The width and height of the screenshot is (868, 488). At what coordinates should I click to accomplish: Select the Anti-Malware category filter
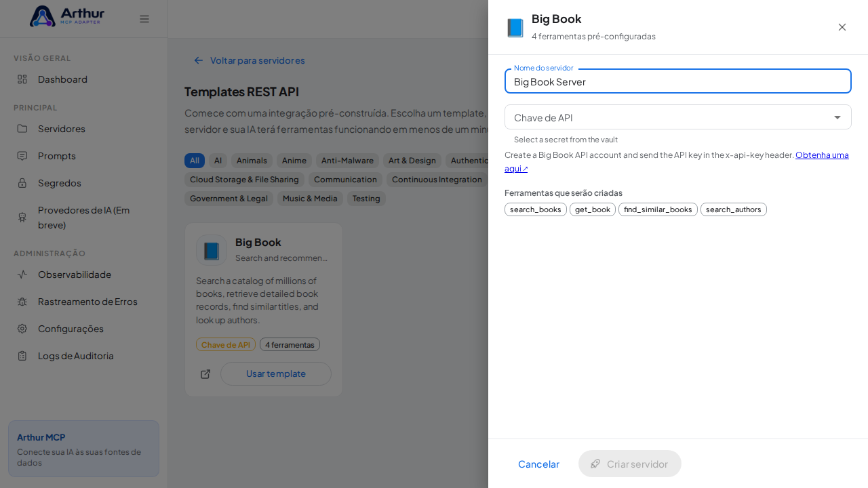347,161
